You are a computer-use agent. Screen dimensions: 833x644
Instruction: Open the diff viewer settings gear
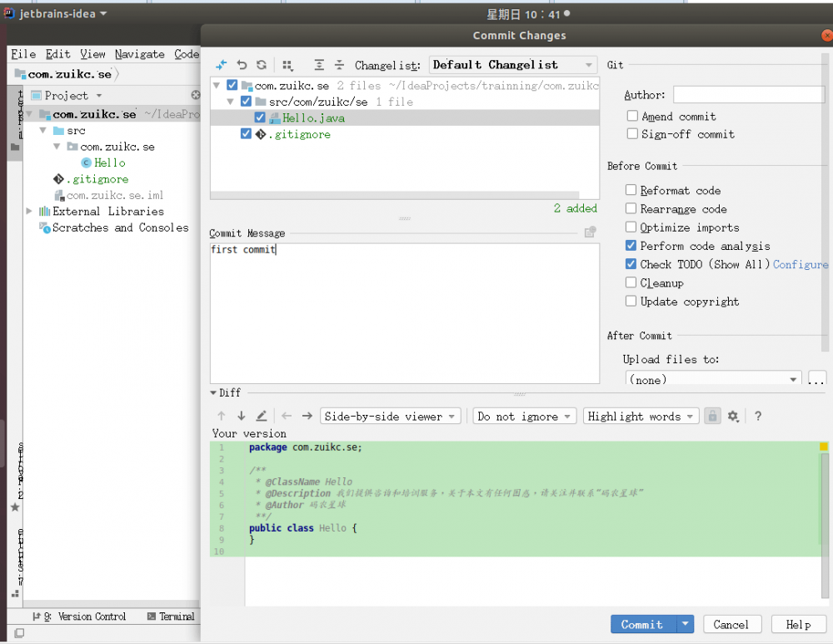pos(734,416)
